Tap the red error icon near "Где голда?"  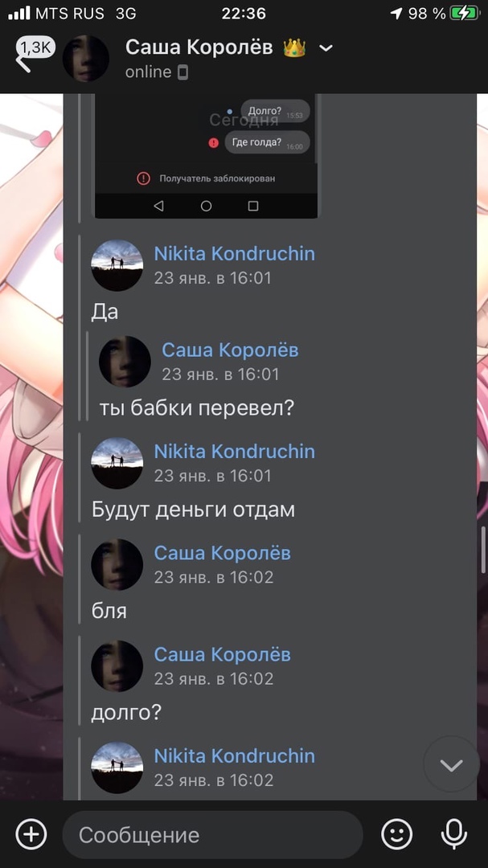pyautogui.click(x=213, y=143)
